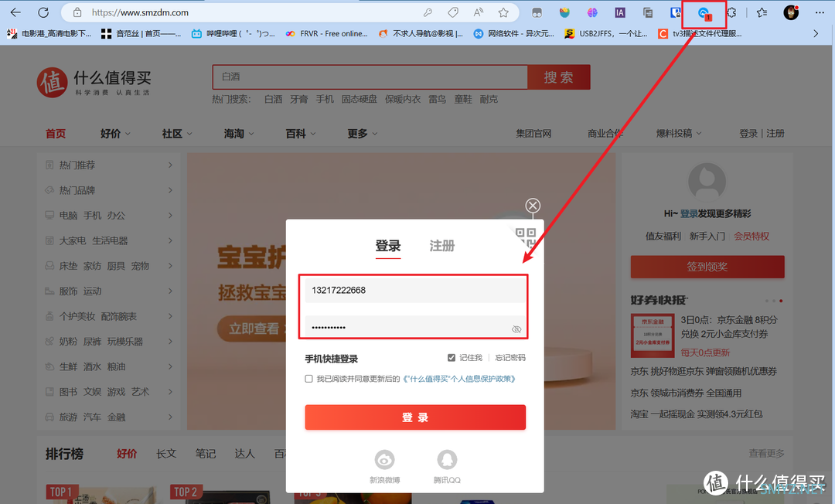The height and width of the screenshot is (504, 835).
Task: Open the IA extension icon
Action: pos(620,12)
